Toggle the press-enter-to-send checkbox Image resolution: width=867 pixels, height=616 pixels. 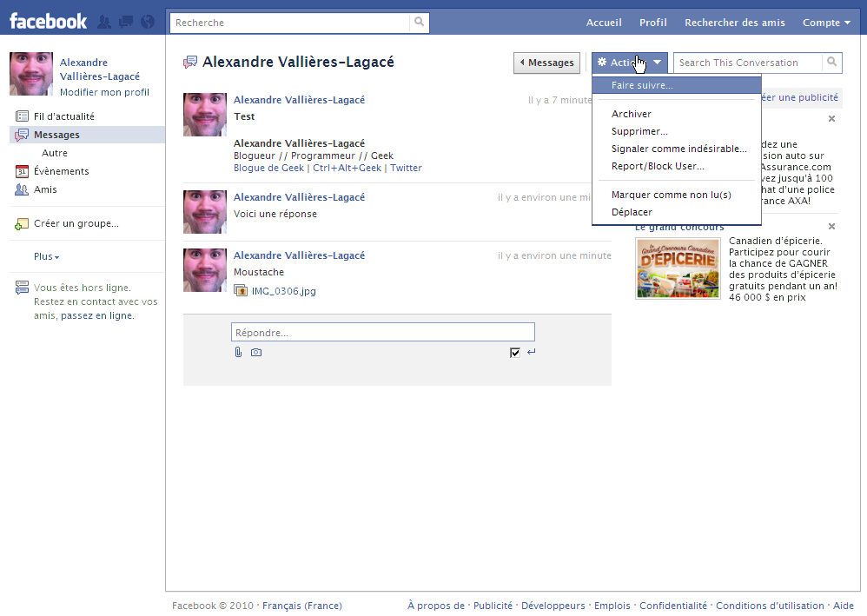[515, 353]
